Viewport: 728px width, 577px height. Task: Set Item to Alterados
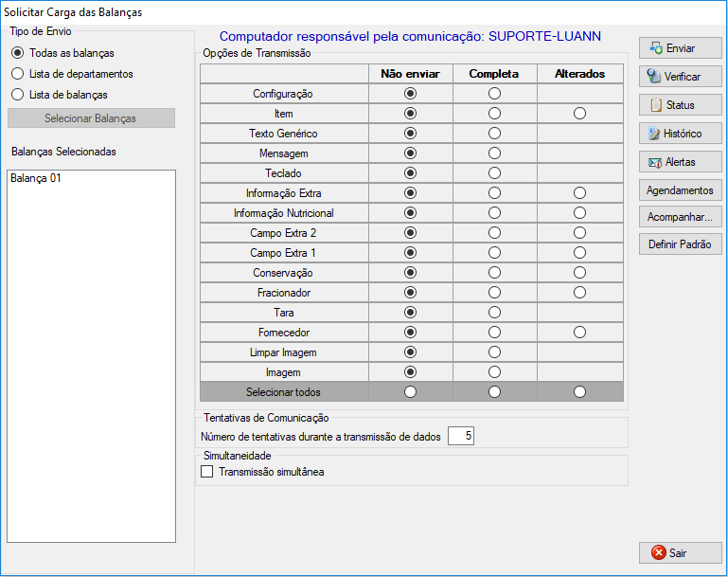tap(579, 114)
